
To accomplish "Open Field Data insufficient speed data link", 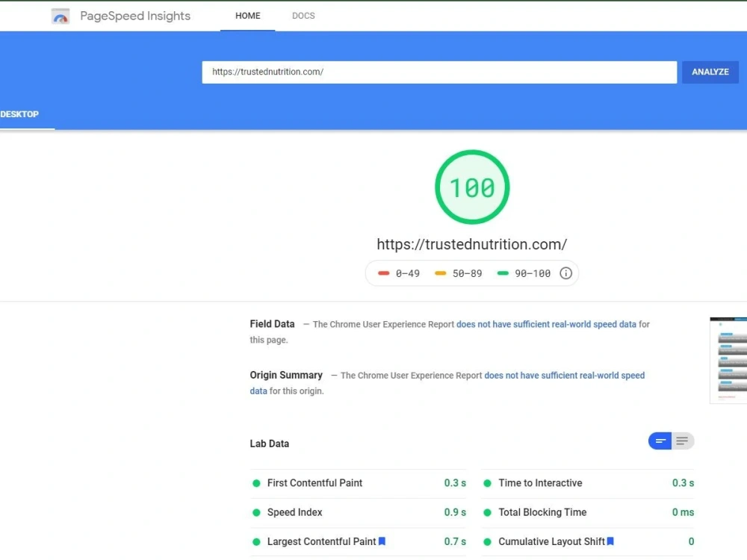I will tap(546, 324).
